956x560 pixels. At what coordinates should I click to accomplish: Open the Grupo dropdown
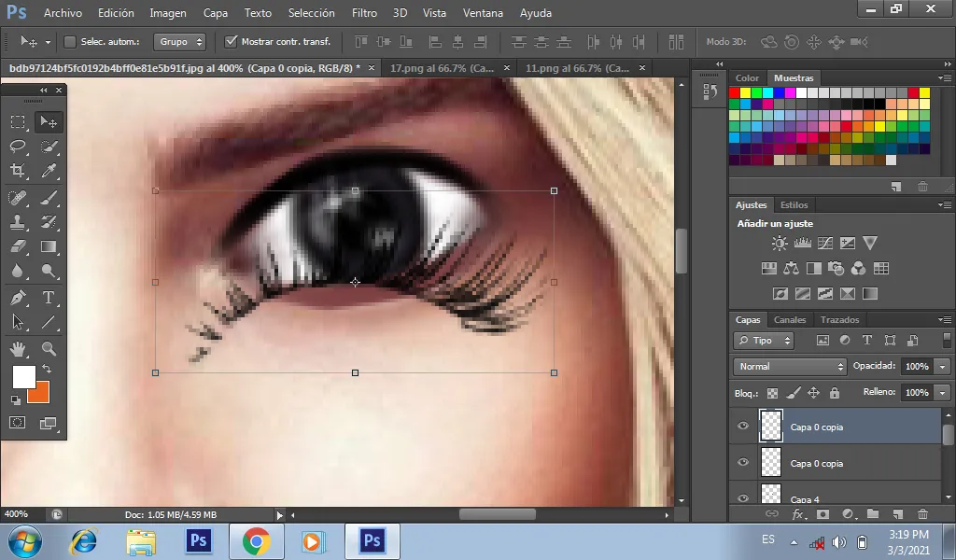[x=179, y=41]
